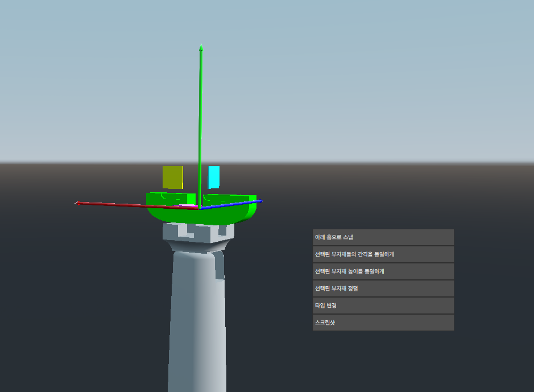Screen dimensions: 534x392
Task: Click the yellow square plane handle
Action: point(172,177)
